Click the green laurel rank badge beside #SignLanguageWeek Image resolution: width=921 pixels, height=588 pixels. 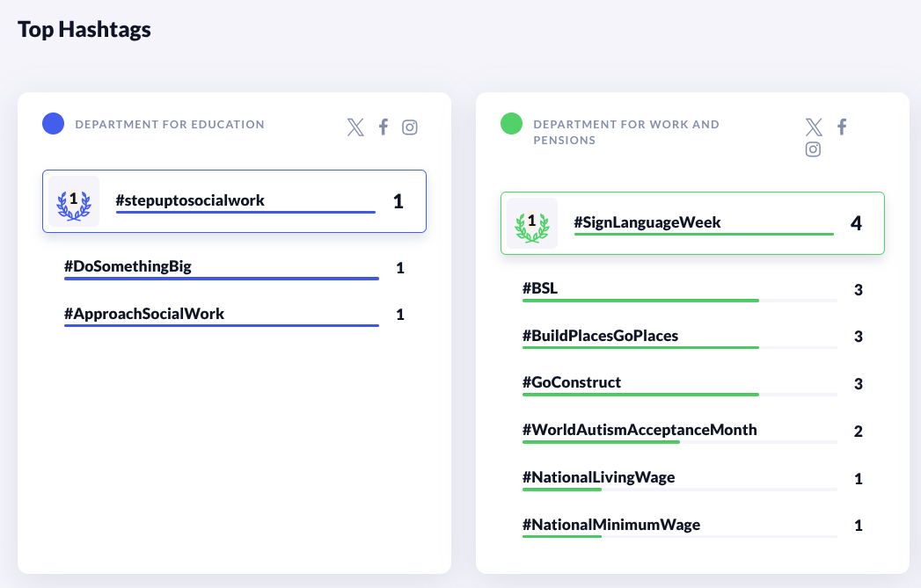(x=532, y=223)
